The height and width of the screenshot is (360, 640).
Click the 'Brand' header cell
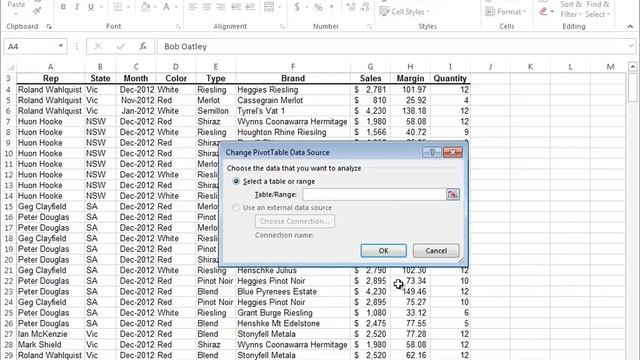coord(293,78)
